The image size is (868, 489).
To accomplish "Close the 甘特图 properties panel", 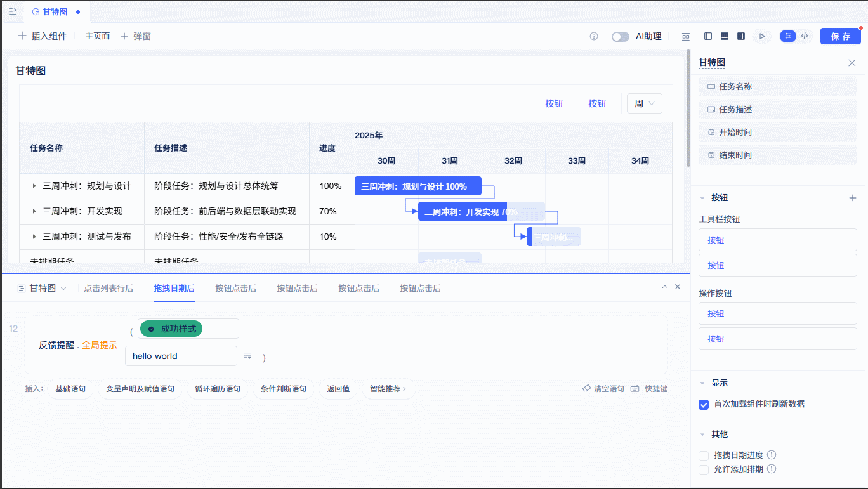I will [x=852, y=63].
